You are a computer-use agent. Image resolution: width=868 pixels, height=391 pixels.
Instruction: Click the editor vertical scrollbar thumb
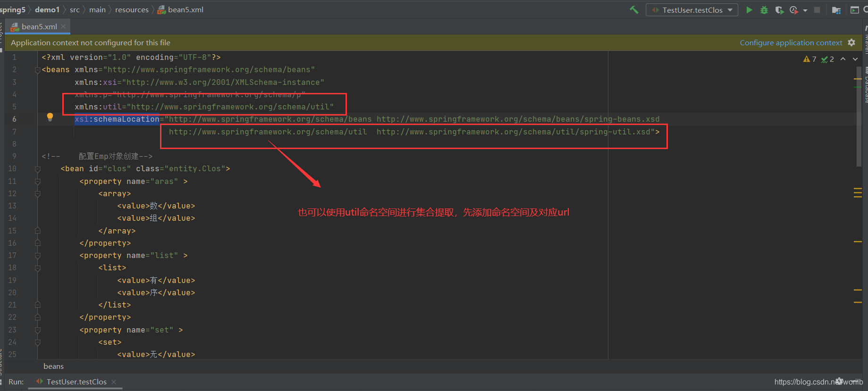[x=859, y=116]
